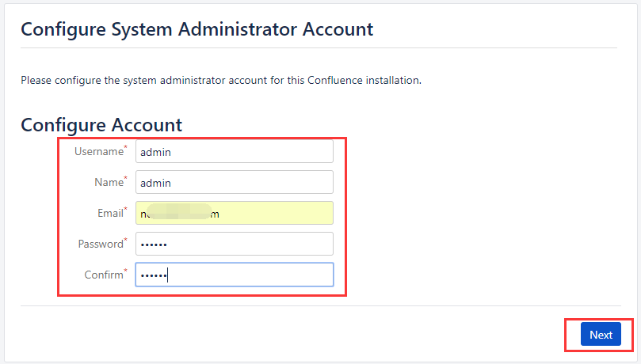The height and width of the screenshot is (364, 641).
Task: Click the Confirm field label
Action: pos(104,275)
